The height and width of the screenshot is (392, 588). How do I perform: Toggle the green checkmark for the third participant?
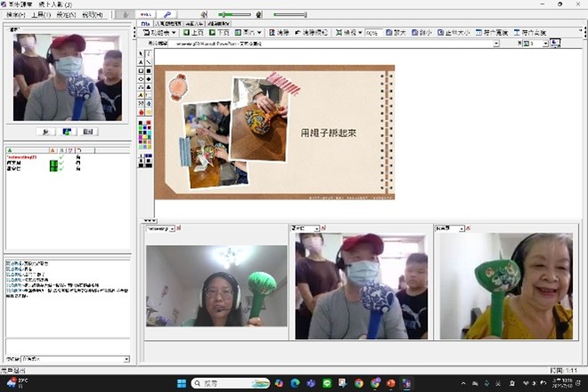(61, 168)
